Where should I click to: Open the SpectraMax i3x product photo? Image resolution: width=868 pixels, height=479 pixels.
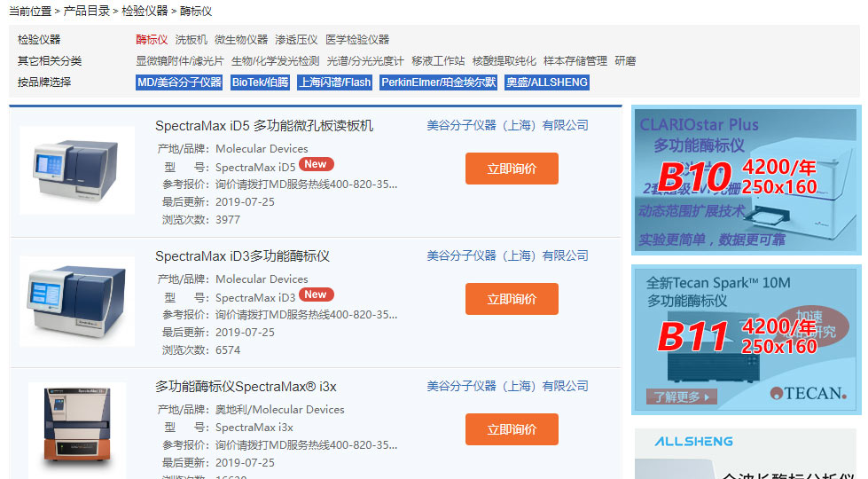click(76, 430)
